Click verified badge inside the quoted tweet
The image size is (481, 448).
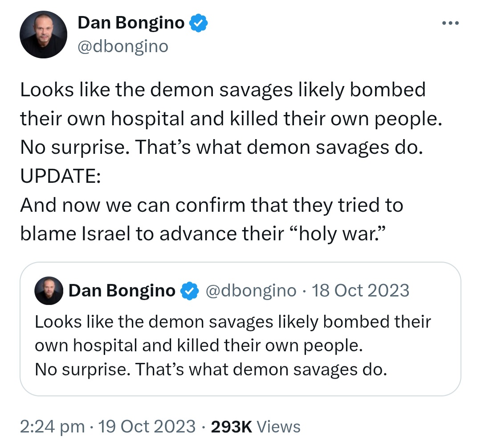point(190,291)
